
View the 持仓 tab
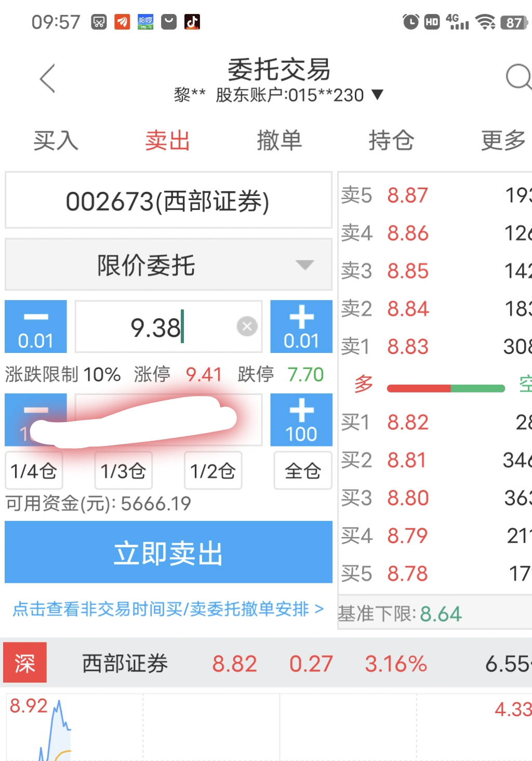(391, 140)
